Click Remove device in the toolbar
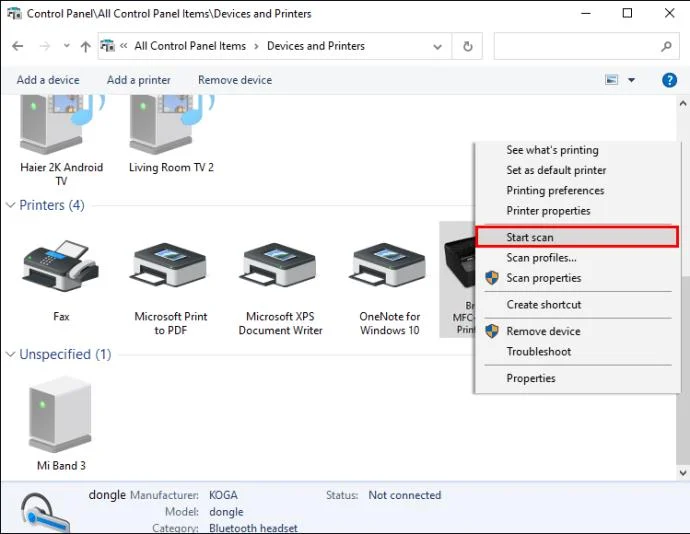 pyautogui.click(x=235, y=80)
